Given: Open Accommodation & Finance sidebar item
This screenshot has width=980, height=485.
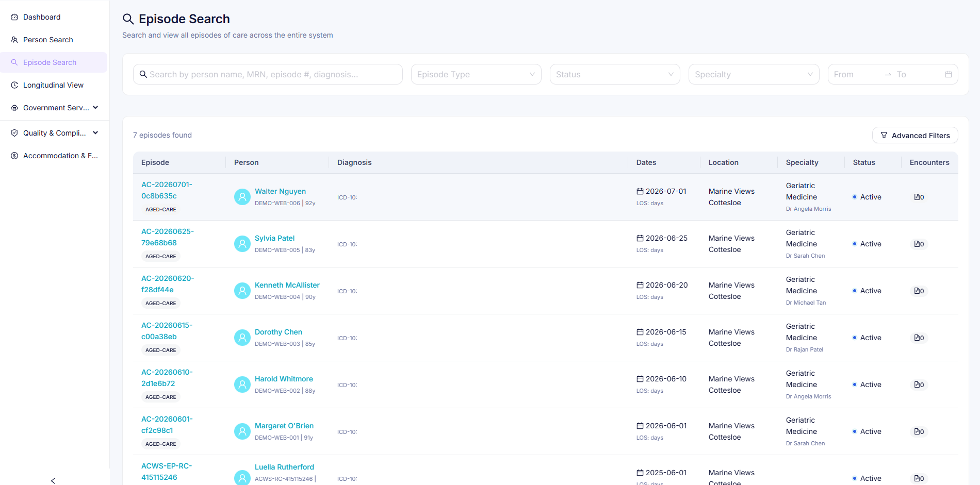Looking at the screenshot, I should click(54, 156).
